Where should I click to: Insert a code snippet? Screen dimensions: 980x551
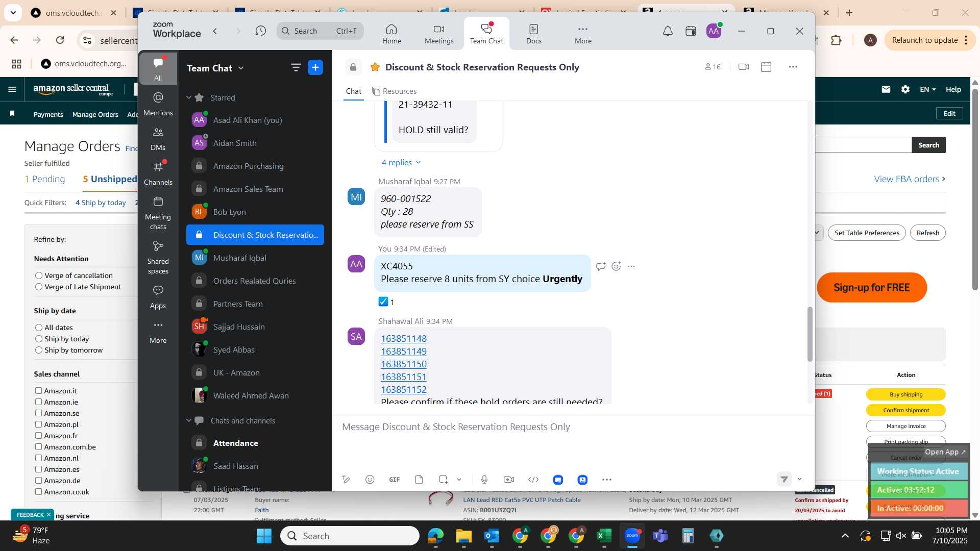point(533,480)
